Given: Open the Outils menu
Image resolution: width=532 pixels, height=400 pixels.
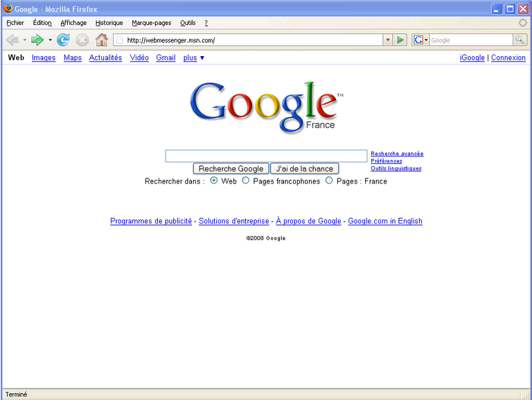Looking at the screenshot, I should 188,23.
